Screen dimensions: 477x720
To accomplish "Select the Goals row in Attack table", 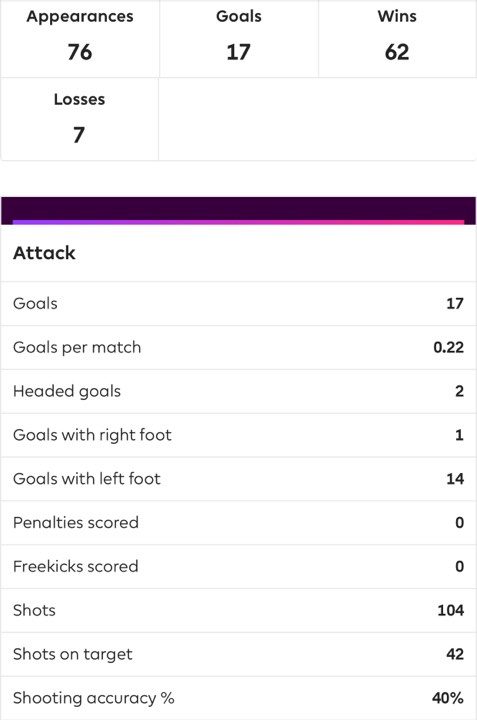I will 238,304.
